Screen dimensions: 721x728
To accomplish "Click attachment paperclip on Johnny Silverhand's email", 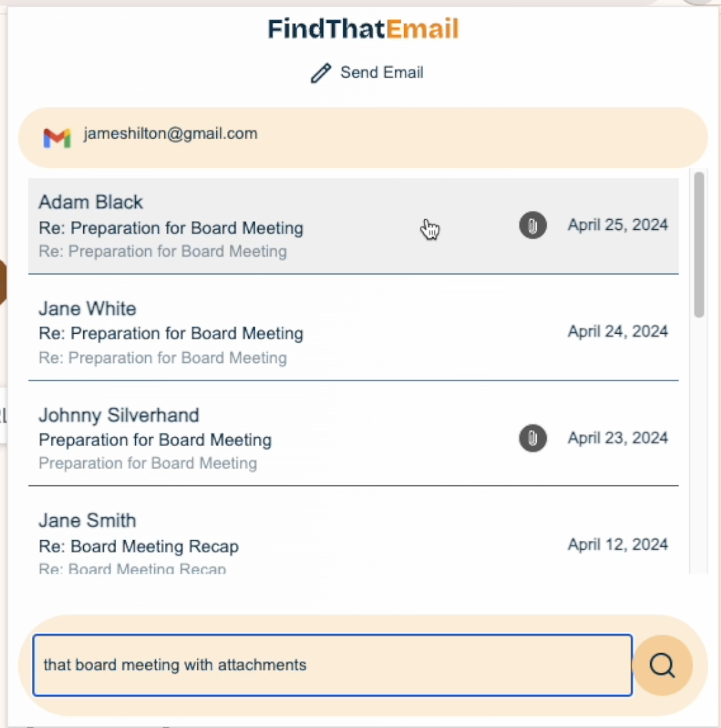I will point(532,439).
